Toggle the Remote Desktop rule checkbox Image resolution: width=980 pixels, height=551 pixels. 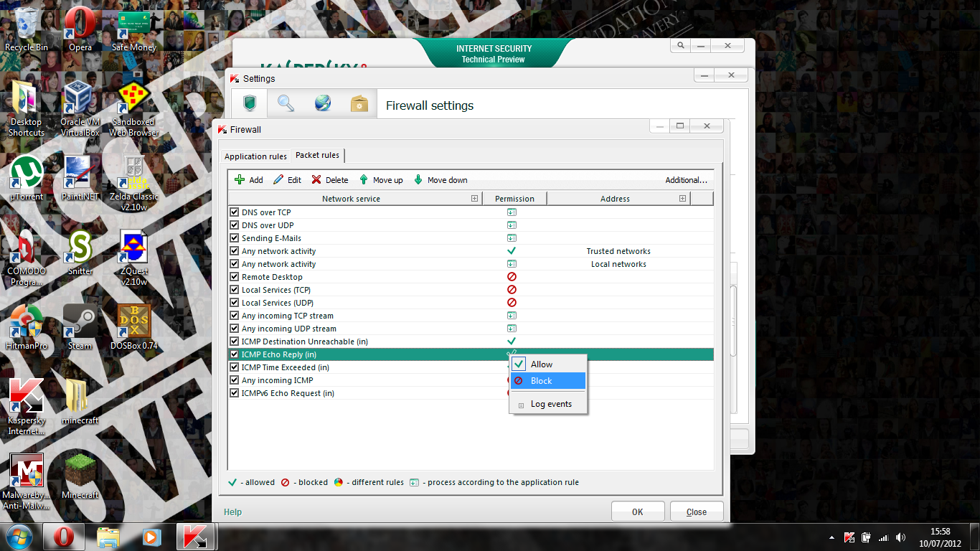click(234, 277)
